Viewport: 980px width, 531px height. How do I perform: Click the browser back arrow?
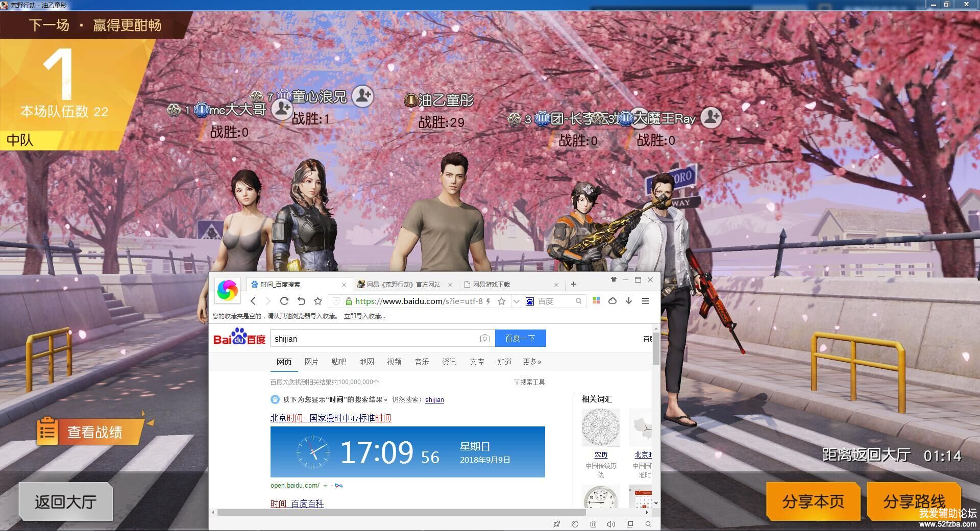point(253,301)
